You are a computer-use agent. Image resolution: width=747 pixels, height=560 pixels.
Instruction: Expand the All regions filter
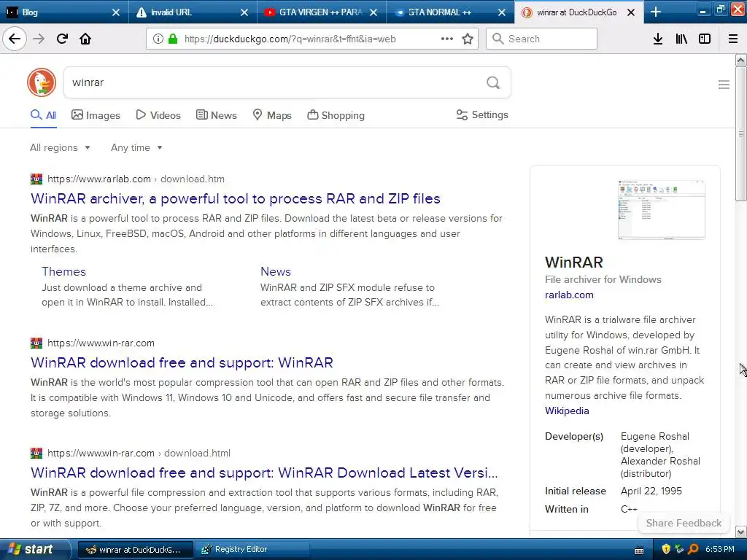60,147
